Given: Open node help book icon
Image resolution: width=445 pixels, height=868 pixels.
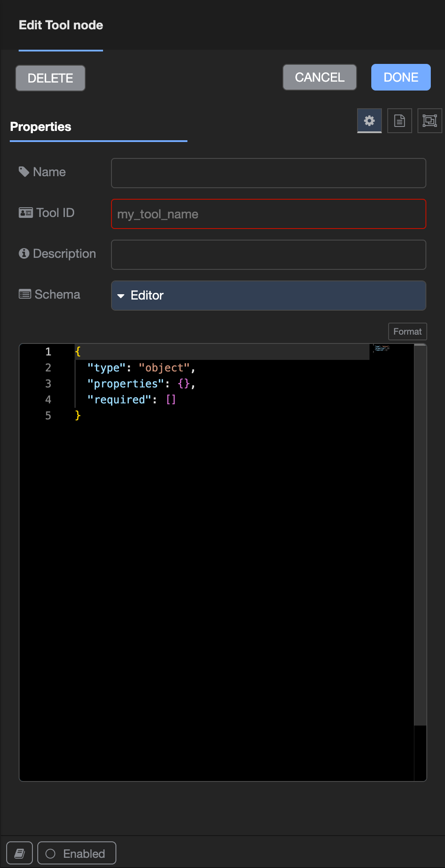Looking at the screenshot, I should pyautogui.click(x=20, y=853).
